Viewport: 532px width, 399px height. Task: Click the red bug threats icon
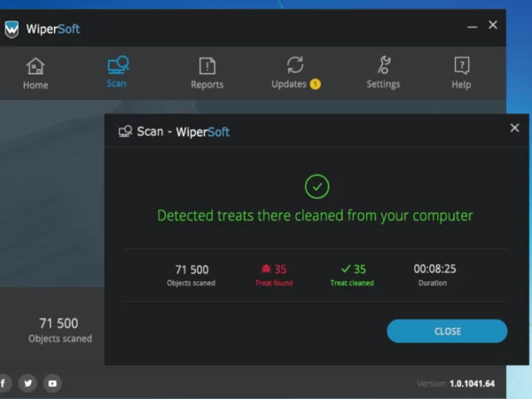coord(266,269)
